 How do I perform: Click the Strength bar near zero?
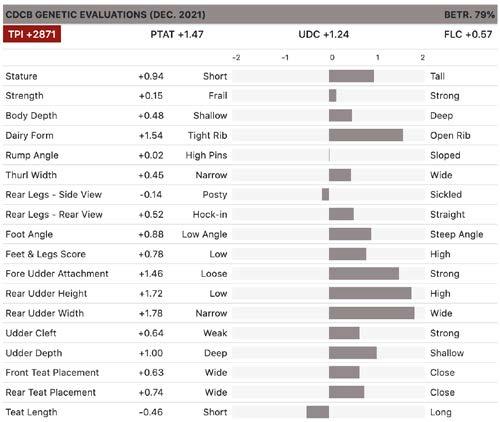[332, 96]
